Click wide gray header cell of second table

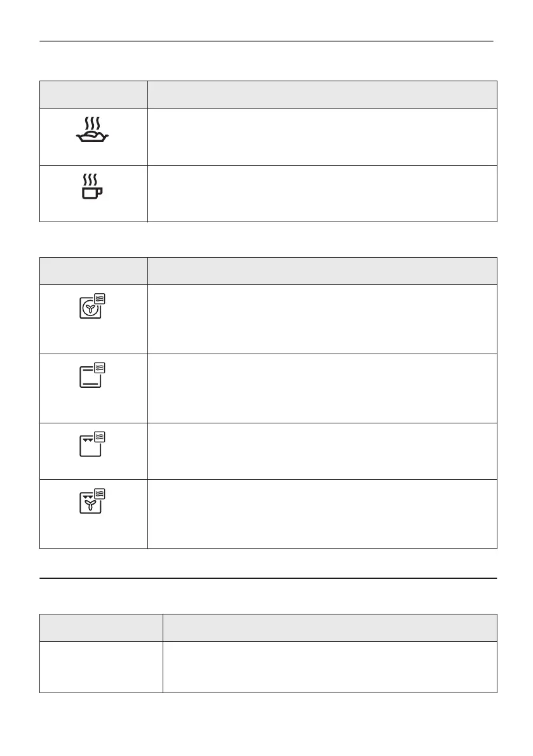coord(322,271)
